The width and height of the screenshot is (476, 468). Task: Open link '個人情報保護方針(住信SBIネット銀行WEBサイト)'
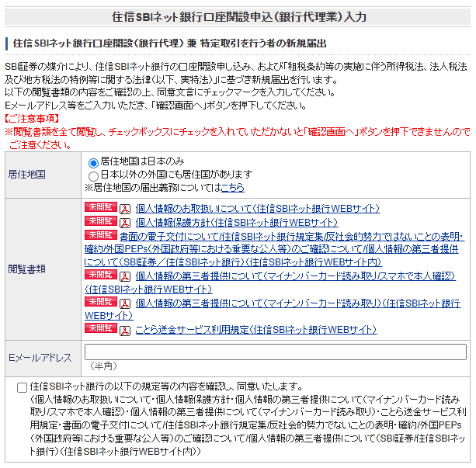(237, 223)
